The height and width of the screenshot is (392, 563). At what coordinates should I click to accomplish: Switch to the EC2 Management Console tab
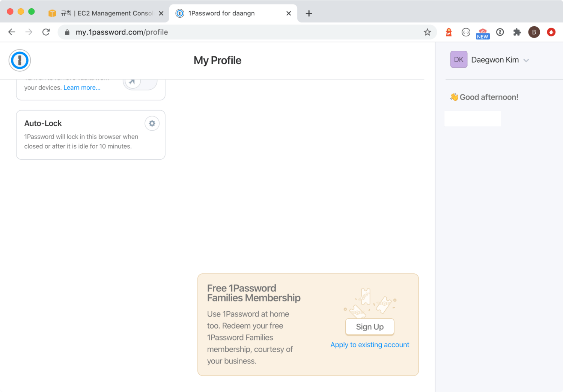(107, 14)
